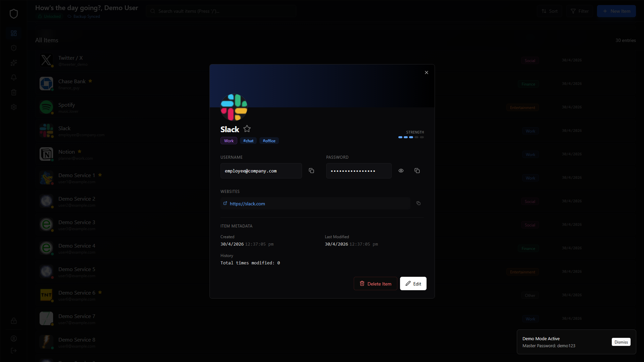Open the Filter options
The height and width of the screenshot is (362, 644).
click(579, 11)
